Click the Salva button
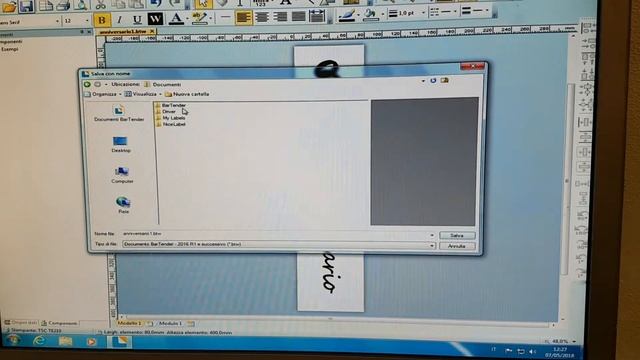 (457, 236)
